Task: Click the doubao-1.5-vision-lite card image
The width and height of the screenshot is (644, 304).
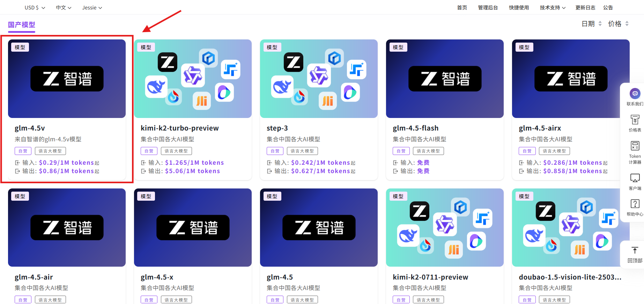Action: click(x=571, y=228)
